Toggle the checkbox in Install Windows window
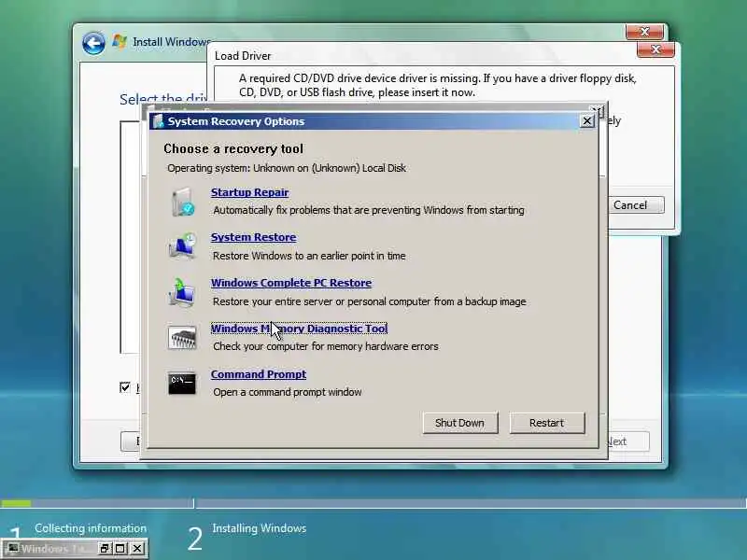This screenshot has height=560, width=747. point(125,387)
